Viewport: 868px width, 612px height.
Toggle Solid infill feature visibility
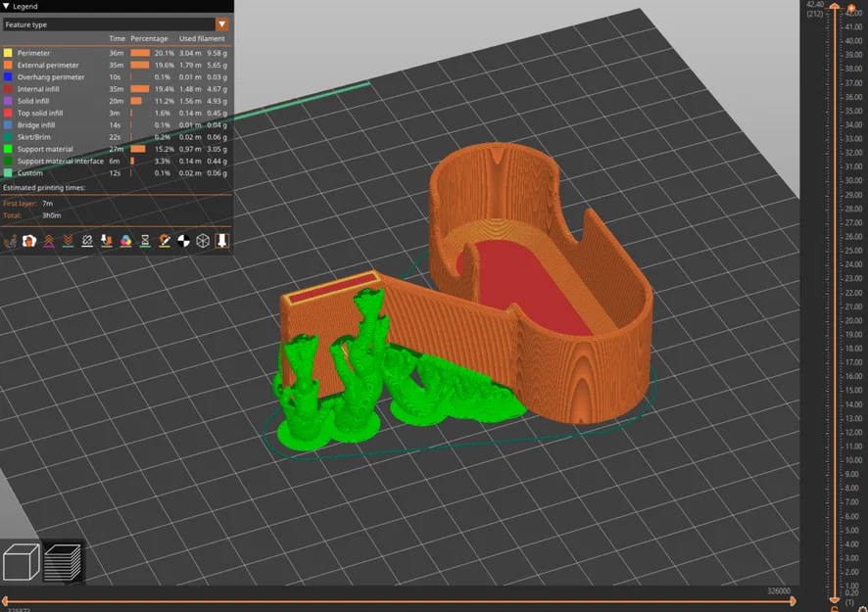pyautogui.click(x=116, y=101)
